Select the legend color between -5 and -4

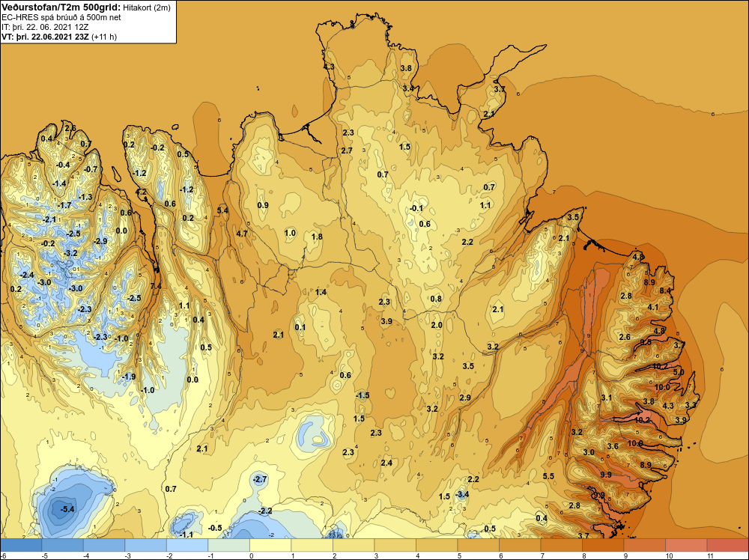pyautogui.click(x=63, y=545)
